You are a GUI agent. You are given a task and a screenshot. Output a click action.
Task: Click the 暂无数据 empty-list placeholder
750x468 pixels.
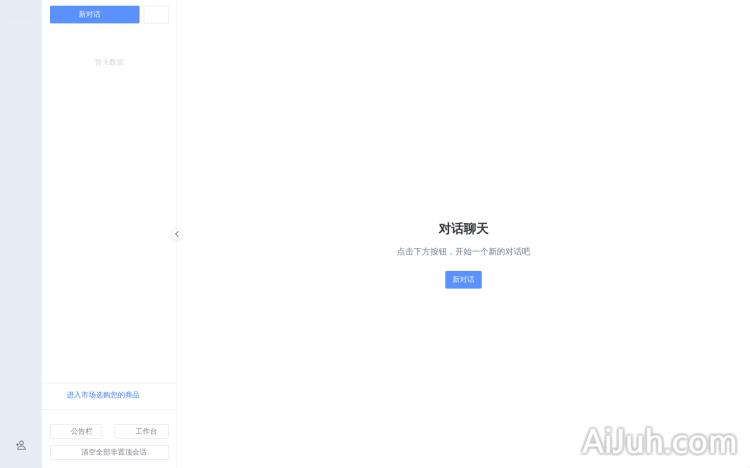tap(109, 62)
